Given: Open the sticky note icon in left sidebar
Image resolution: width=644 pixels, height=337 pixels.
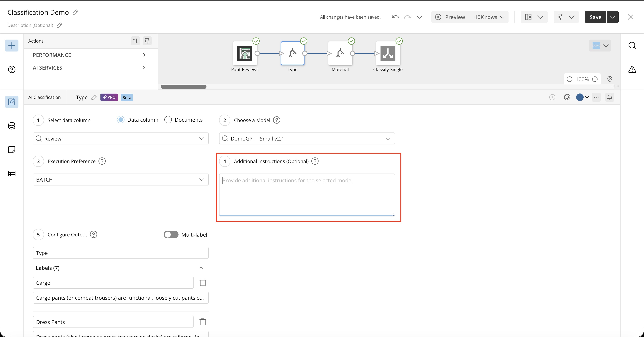Looking at the screenshot, I should pos(12,149).
